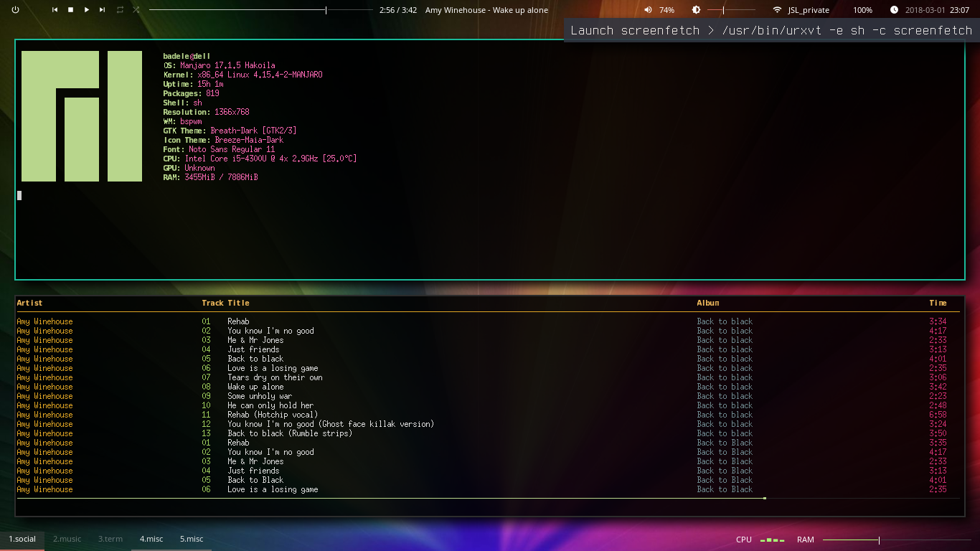The width and height of the screenshot is (980, 551).
Task: Sort by the Artist column header
Action: [x=29, y=303]
